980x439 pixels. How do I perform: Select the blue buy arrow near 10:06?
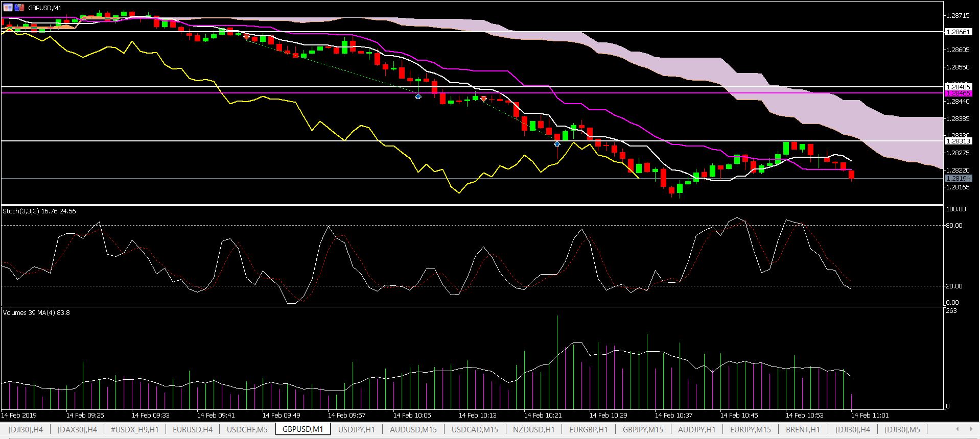pyautogui.click(x=418, y=96)
